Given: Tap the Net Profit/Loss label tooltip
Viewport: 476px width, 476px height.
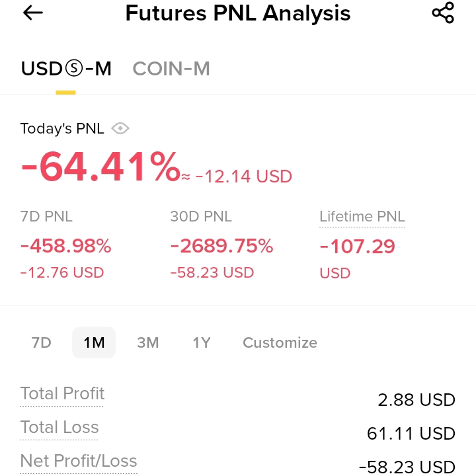Looking at the screenshot, I should [x=79, y=461].
